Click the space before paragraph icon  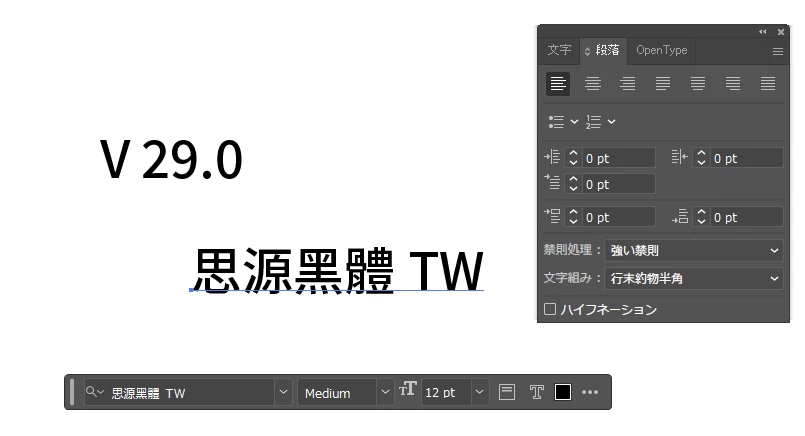[x=552, y=216]
